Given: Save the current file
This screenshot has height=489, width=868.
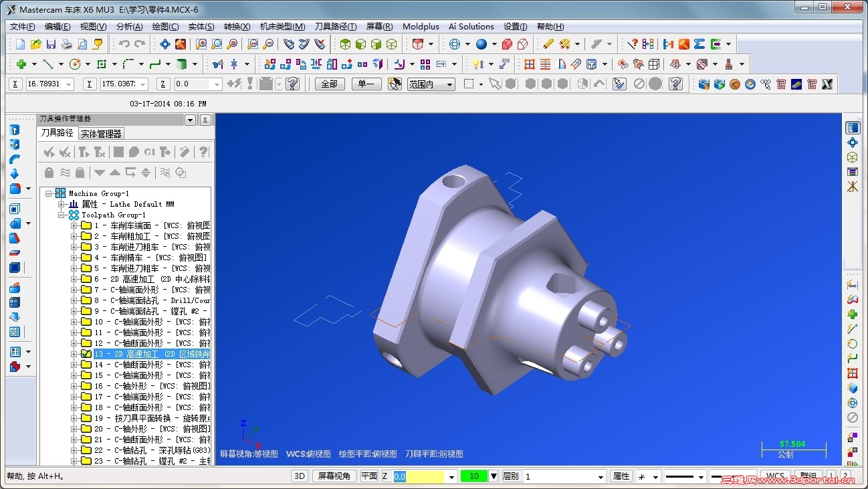Looking at the screenshot, I should tap(51, 44).
